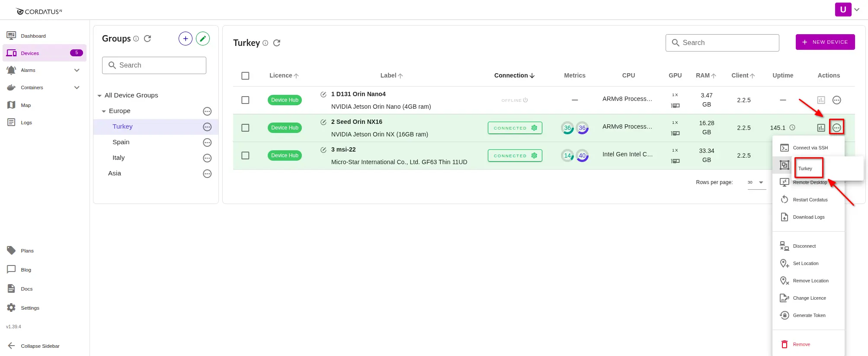Open metrics chart icon for Seed Orin NX16

click(x=821, y=128)
